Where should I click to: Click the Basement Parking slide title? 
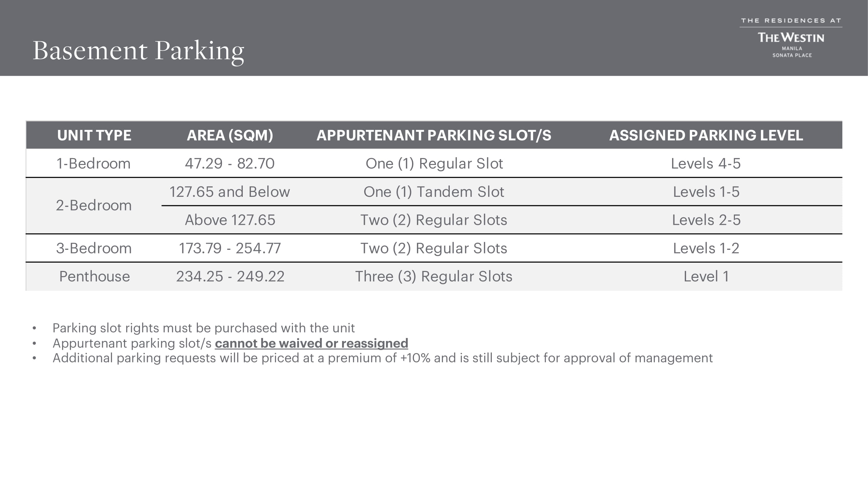[x=138, y=50]
